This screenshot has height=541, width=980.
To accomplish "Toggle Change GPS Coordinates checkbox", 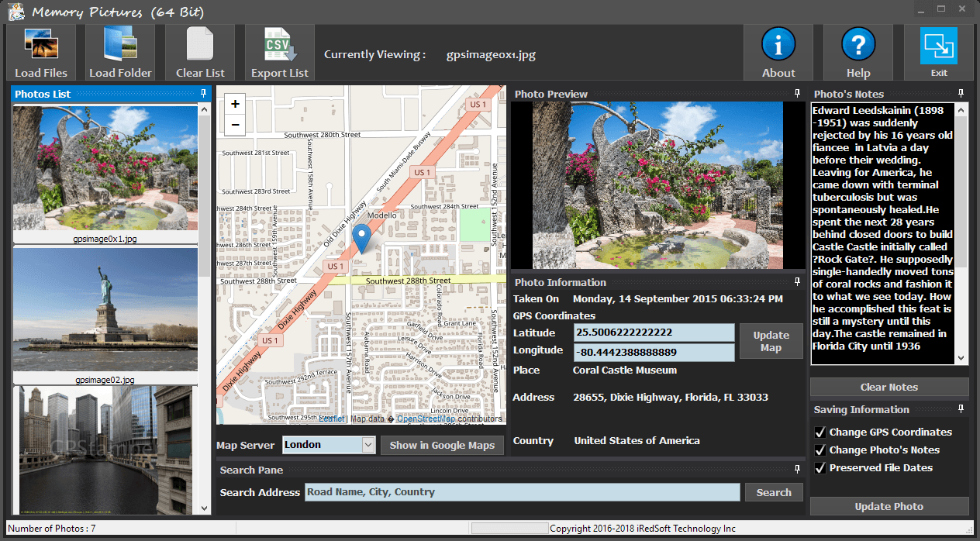I will coord(820,432).
